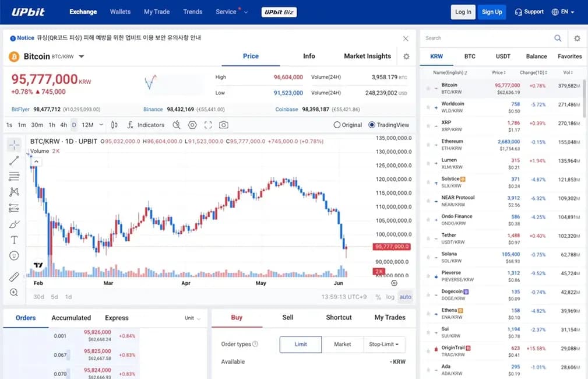Select the Market order type
588x379 pixels.
(x=343, y=345)
